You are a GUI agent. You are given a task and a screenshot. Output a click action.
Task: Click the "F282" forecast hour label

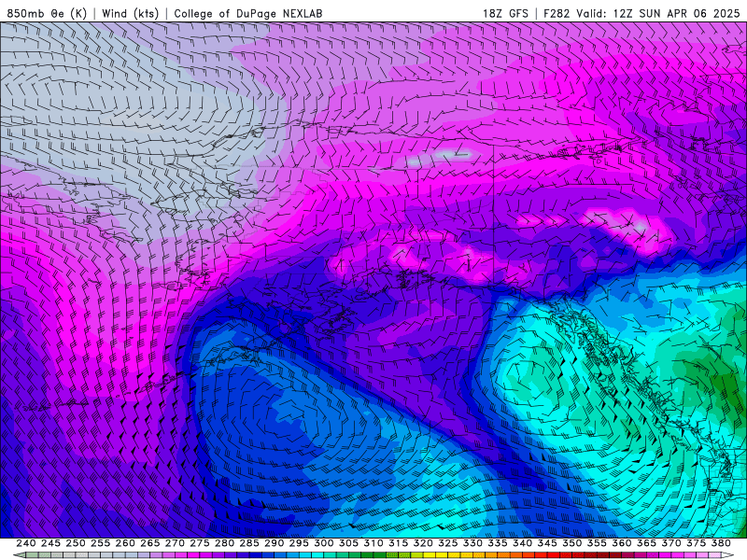click(x=557, y=13)
